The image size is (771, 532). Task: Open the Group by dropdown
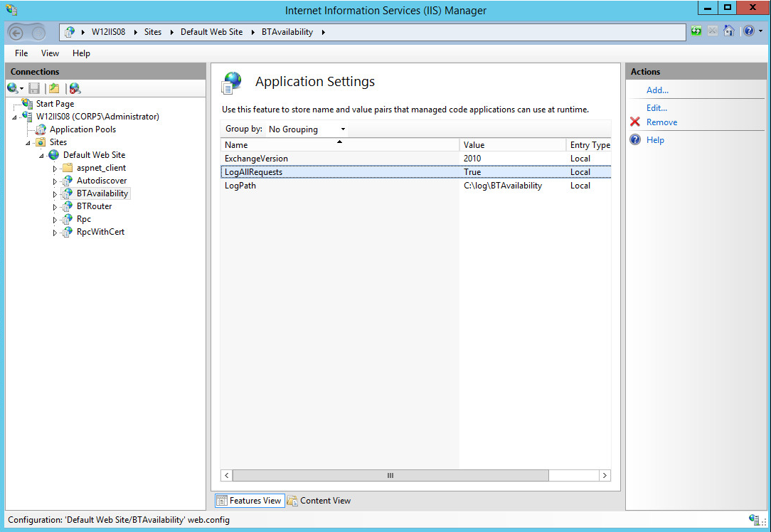pyautogui.click(x=307, y=129)
